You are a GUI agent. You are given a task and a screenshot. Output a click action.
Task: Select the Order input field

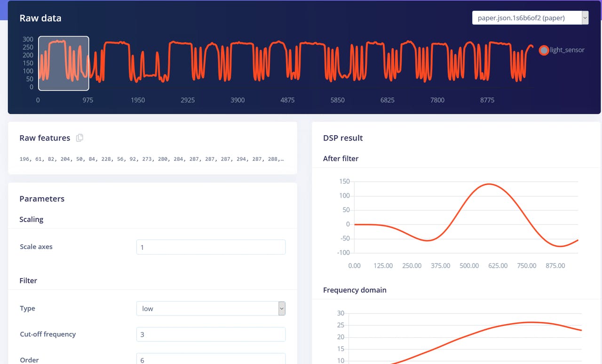coord(211,359)
